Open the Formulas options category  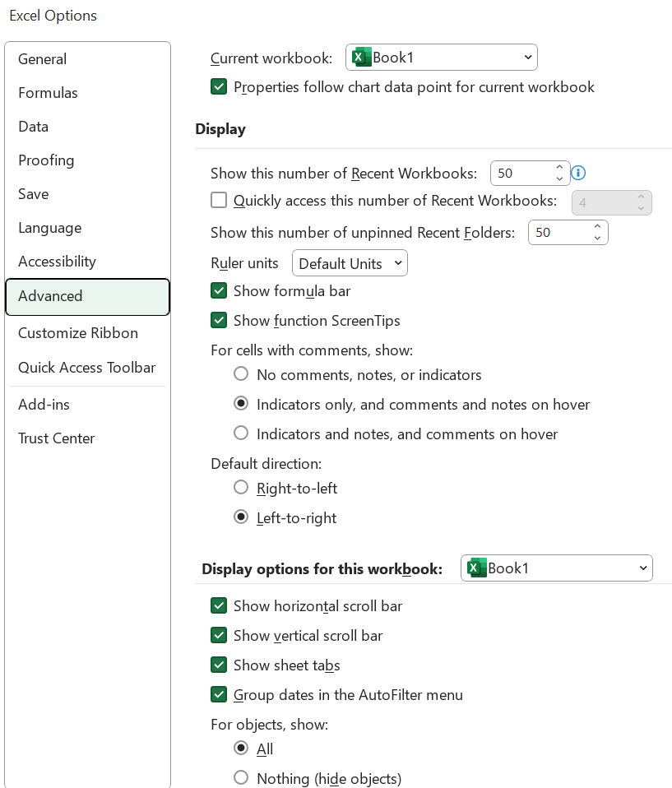[x=87, y=93]
